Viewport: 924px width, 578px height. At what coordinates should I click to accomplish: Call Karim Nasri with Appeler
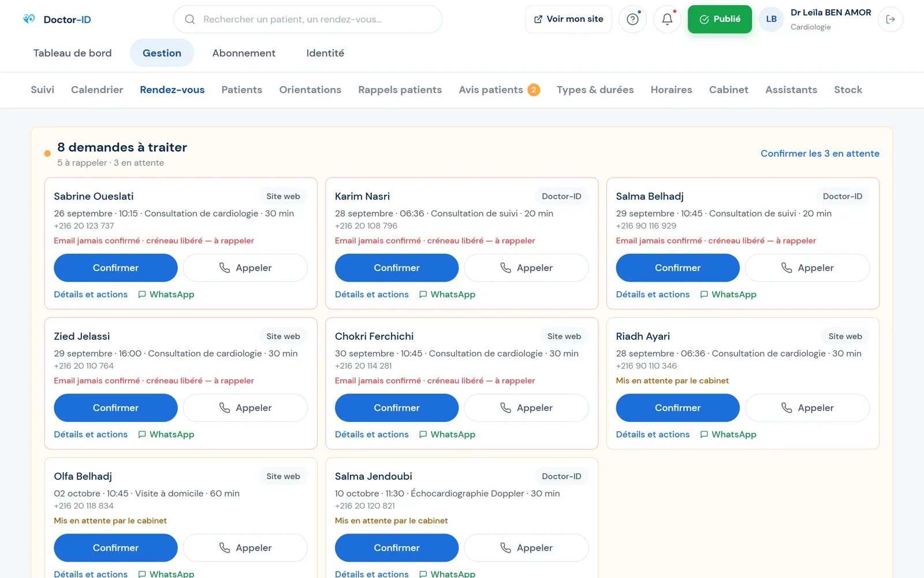tap(527, 268)
